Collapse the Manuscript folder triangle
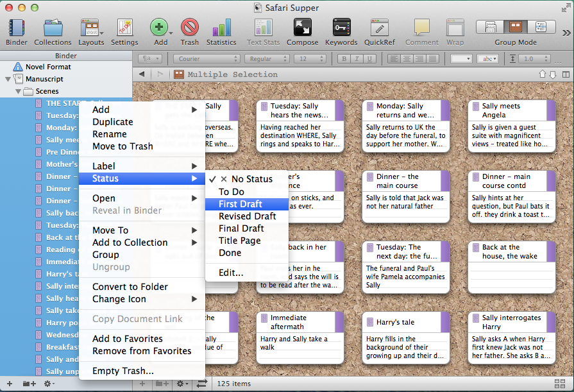Image resolution: width=574 pixels, height=392 pixels. pos(8,79)
